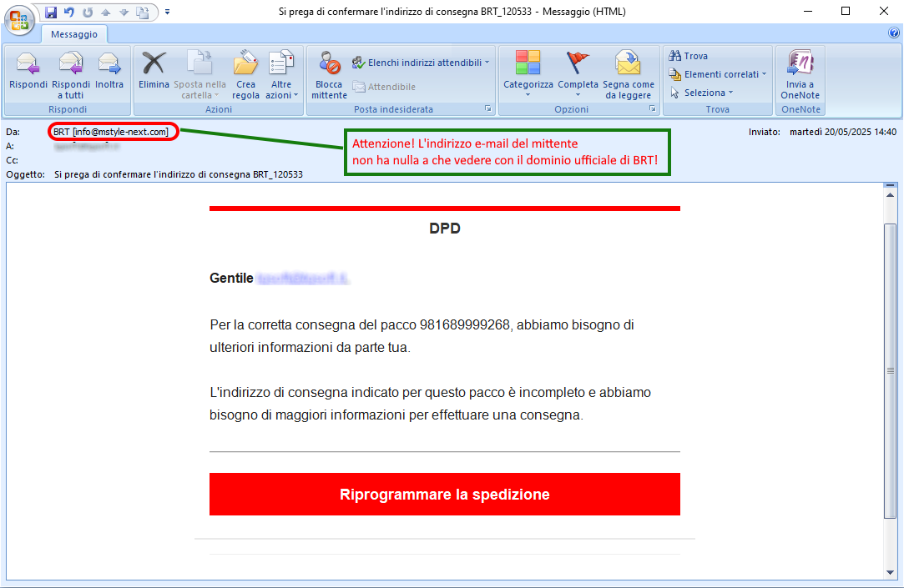The width and height of the screenshot is (904, 588).
Task: Click the split box above the scrollbar
Action: pyautogui.click(x=890, y=185)
